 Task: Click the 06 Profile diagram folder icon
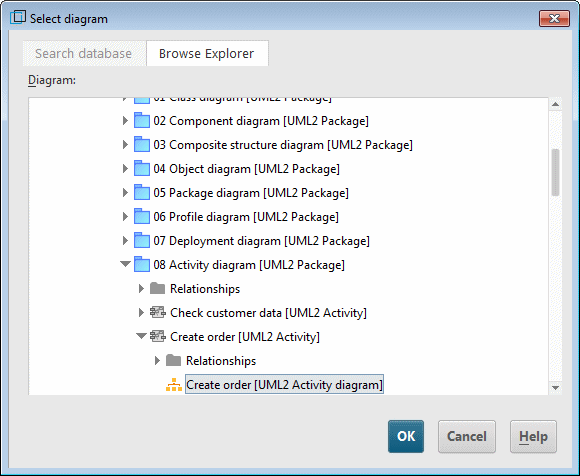point(142,217)
